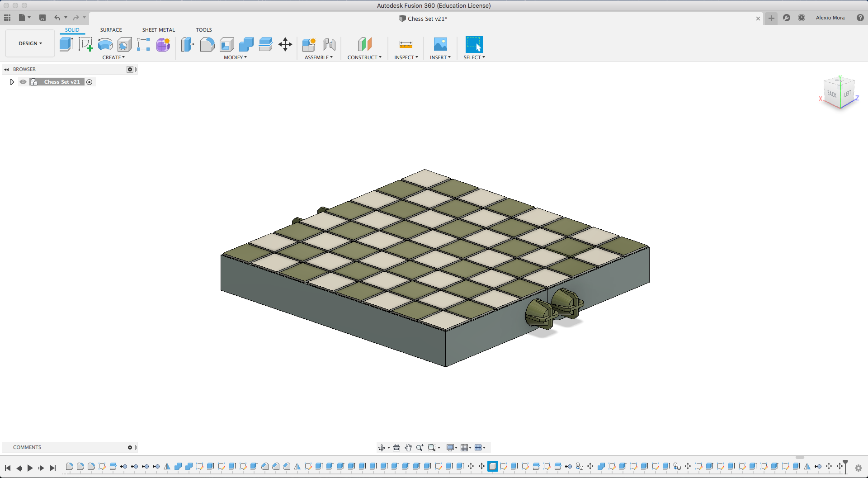The image size is (868, 478).
Task: Open the Extensions icon in title bar
Action: 787,18
